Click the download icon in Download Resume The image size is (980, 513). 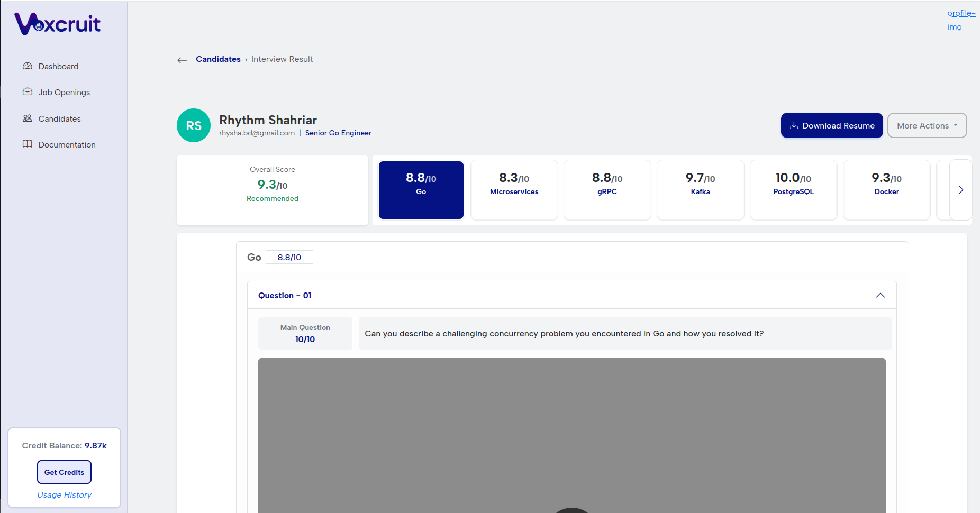(794, 126)
